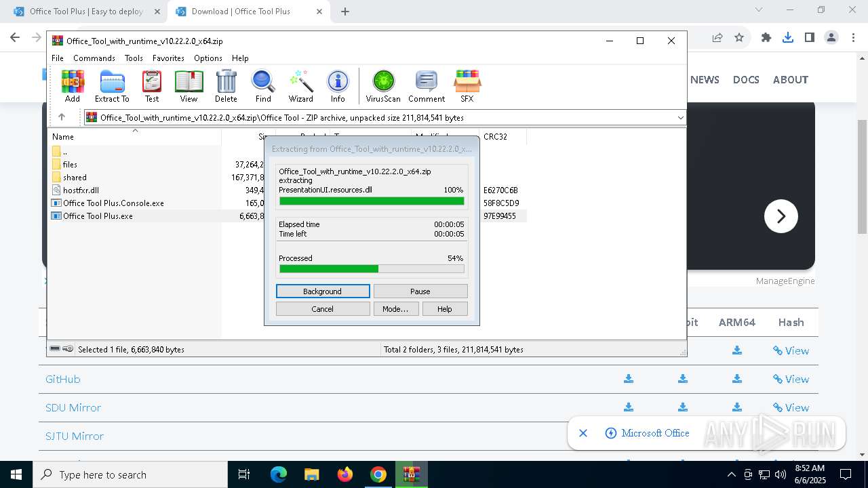Screen dimensions: 868x488
Task: Open Firefox from taskbar
Action: [x=345, y=474]
